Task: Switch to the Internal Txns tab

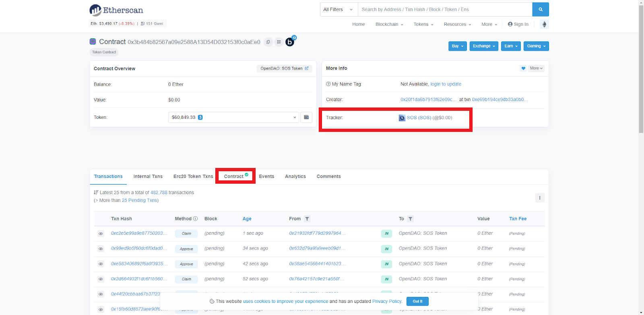Action: tap(148, 176)
